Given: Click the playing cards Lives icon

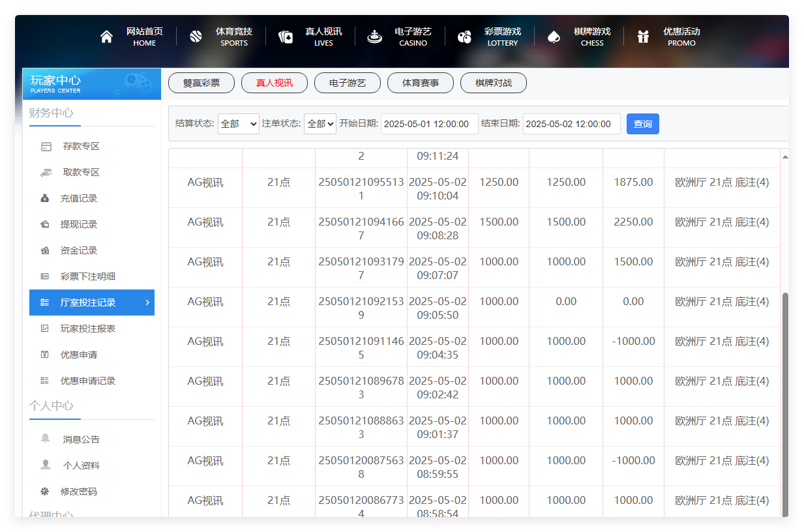Looking at the screenshot, I should [x=286, y=37].
